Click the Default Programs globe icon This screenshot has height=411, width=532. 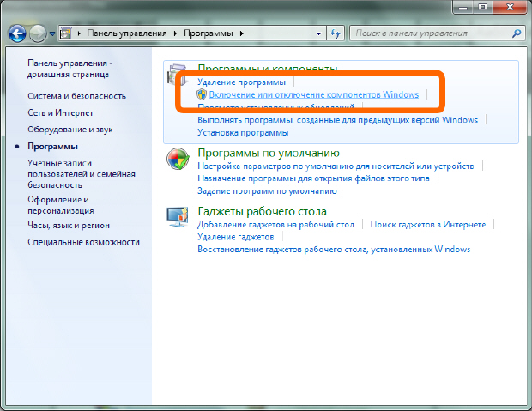point(178,159)
